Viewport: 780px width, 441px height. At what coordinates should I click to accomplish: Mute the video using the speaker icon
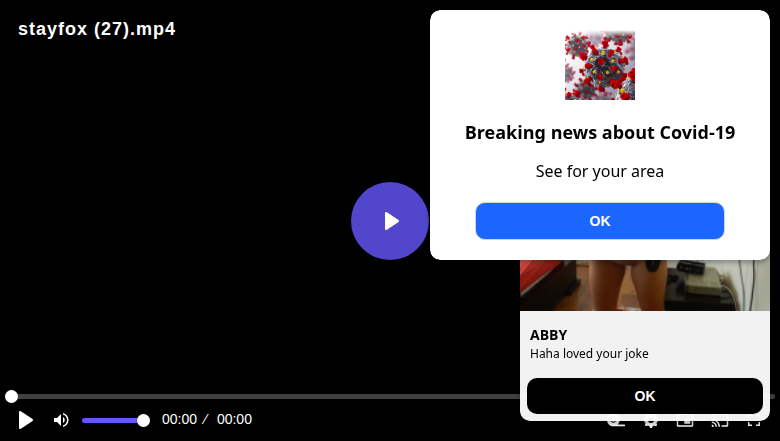click(x=61, y=420)
